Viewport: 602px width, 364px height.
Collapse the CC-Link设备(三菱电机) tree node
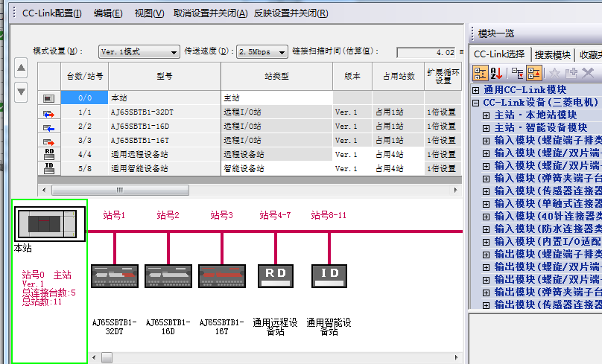[x=476, y=103]
